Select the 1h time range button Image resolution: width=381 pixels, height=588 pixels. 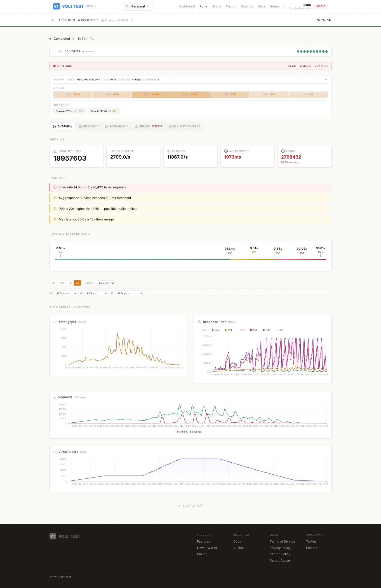[70, 283]
